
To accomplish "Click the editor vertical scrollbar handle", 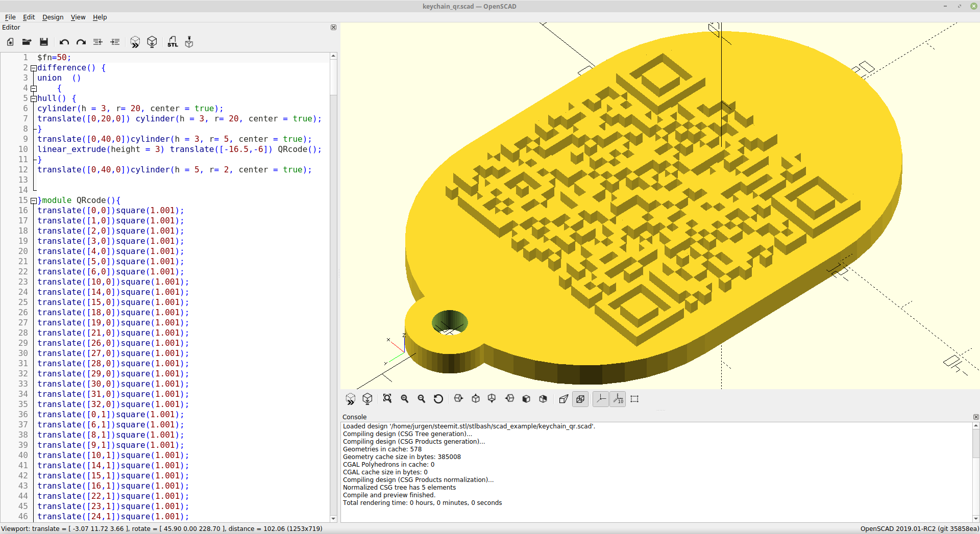I will tap(333, 77).
